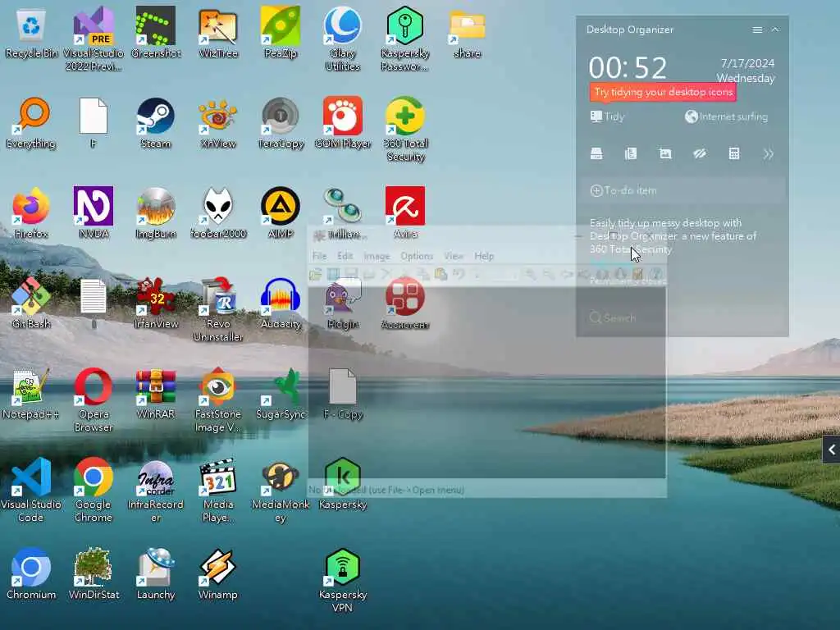Select the NVDA shortcut icon
The height and width of the screenshot is (630, 840).
94,213
